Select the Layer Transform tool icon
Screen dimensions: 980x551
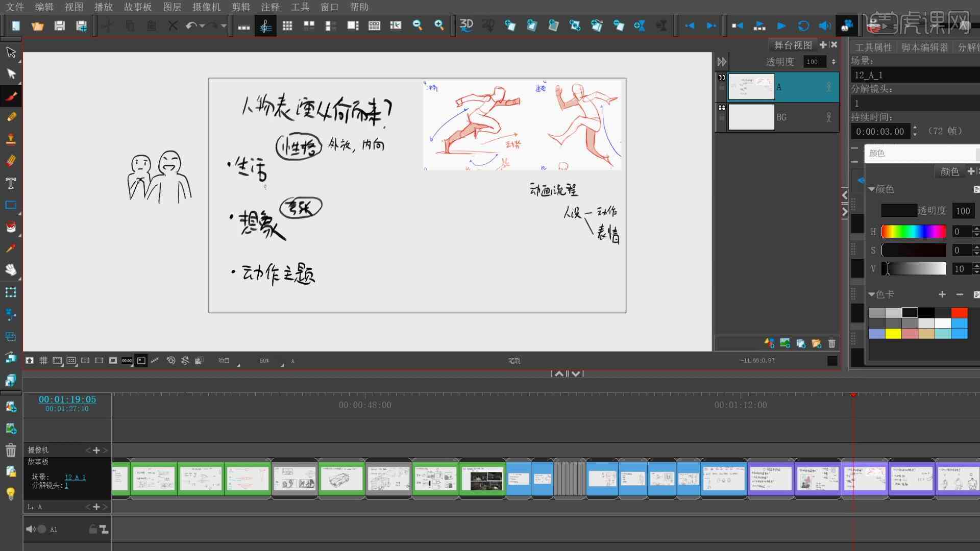click(x=11, y=292)
